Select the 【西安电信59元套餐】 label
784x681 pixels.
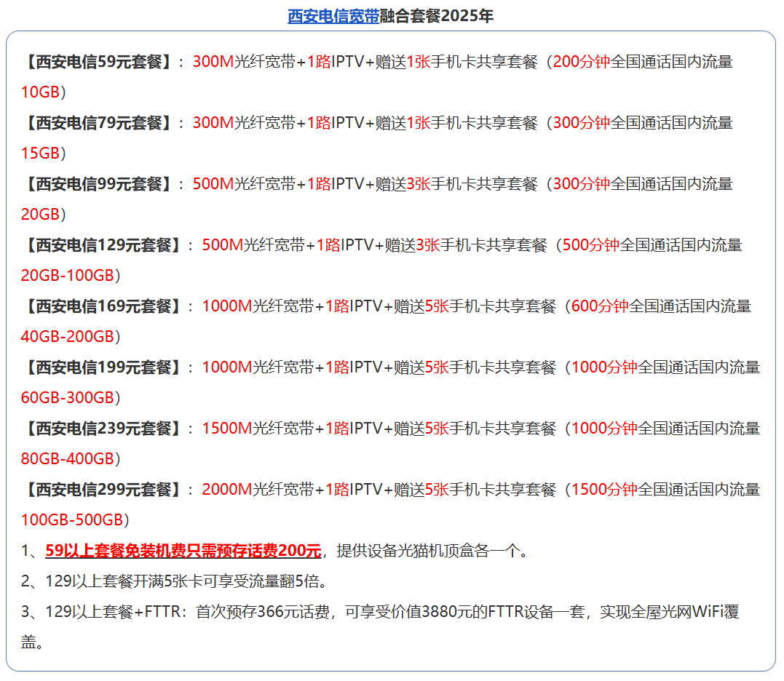pos(98,62)
